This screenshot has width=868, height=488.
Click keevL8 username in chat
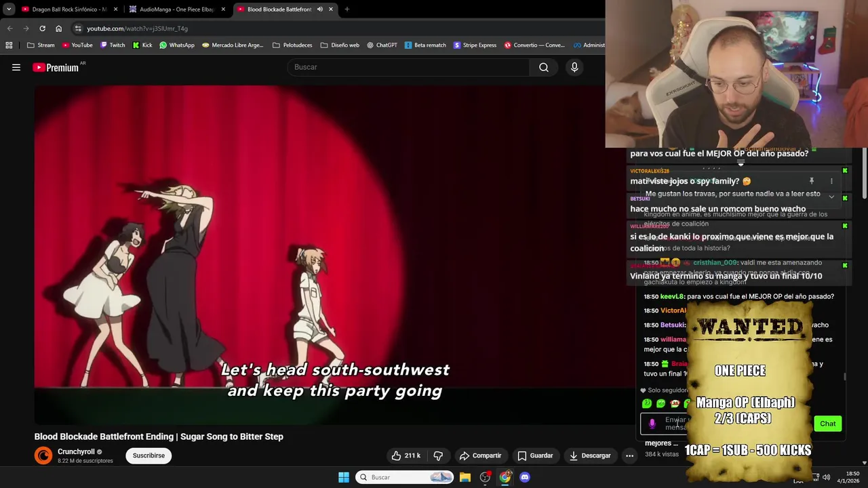671,296
